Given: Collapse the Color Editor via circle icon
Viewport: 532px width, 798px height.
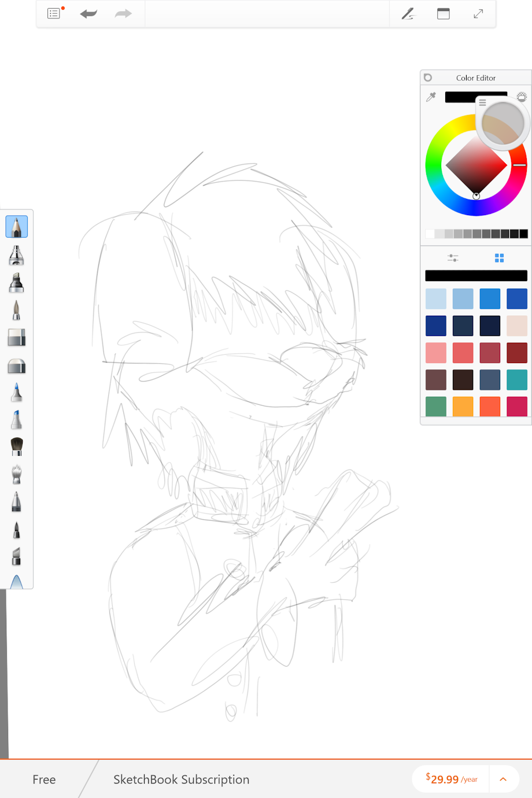Looking at the screenshot, I should click(428, 77).
